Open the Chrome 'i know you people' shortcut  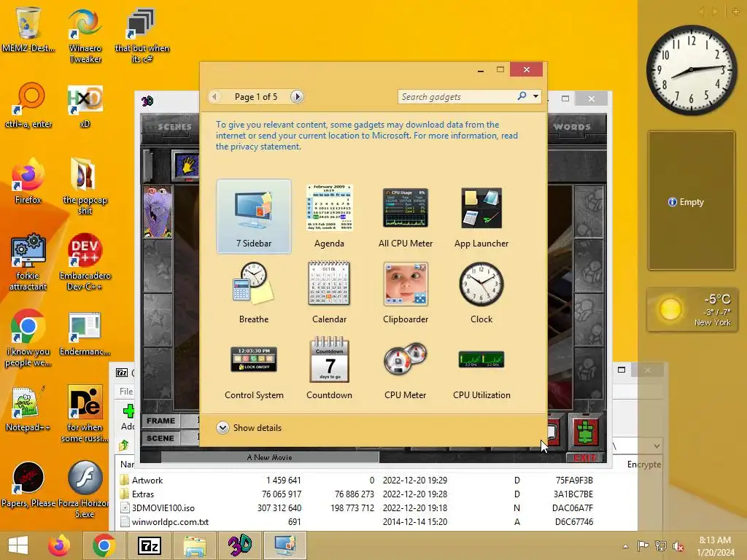[28, 337]
